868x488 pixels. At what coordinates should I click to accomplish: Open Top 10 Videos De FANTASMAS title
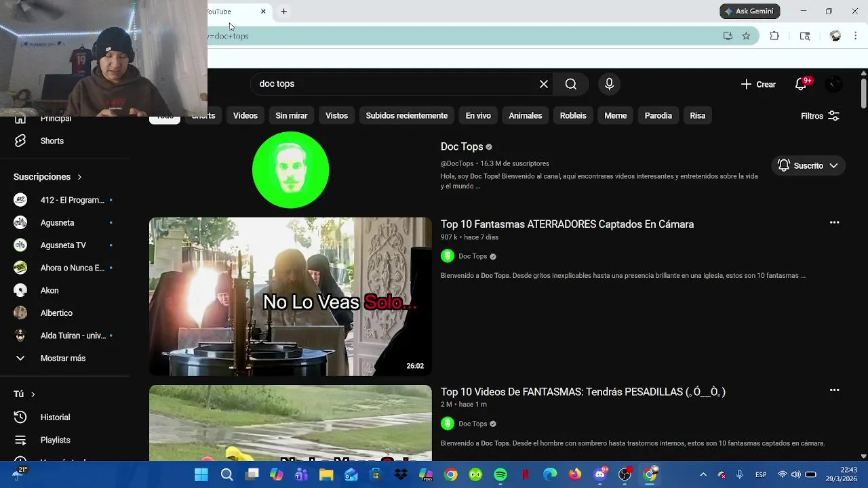(583, 392)
